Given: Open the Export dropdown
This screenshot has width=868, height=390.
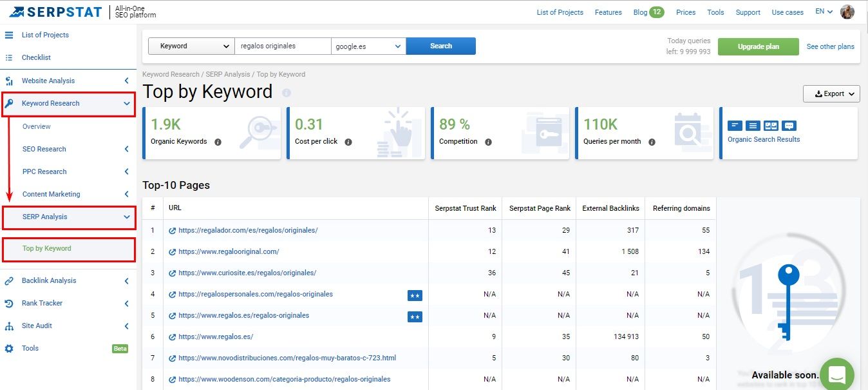Looking at the screenshot, I should [831, 93].
